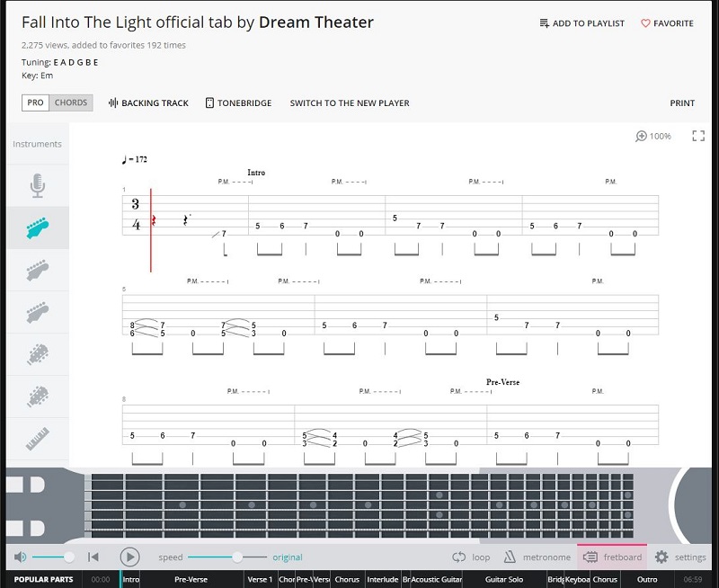The height and width of the screenshot is (588, 719).
Task: Jump to the Verse 1 part
Action: (x=260, y=579)
